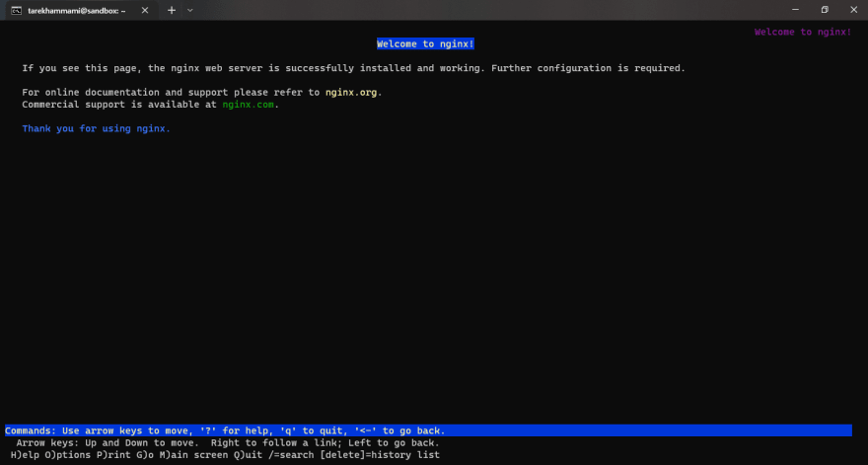The image size is (868, 465).
Task: Click 'Commercial support is available at' text
Action: [x=119, y=105]
